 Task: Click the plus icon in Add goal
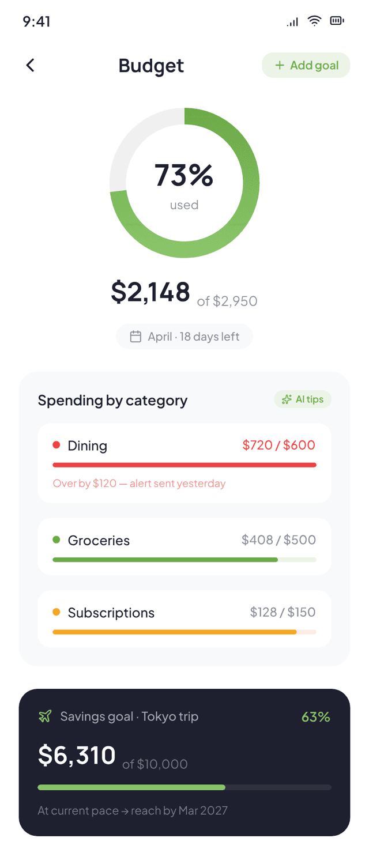pos(281,65)
